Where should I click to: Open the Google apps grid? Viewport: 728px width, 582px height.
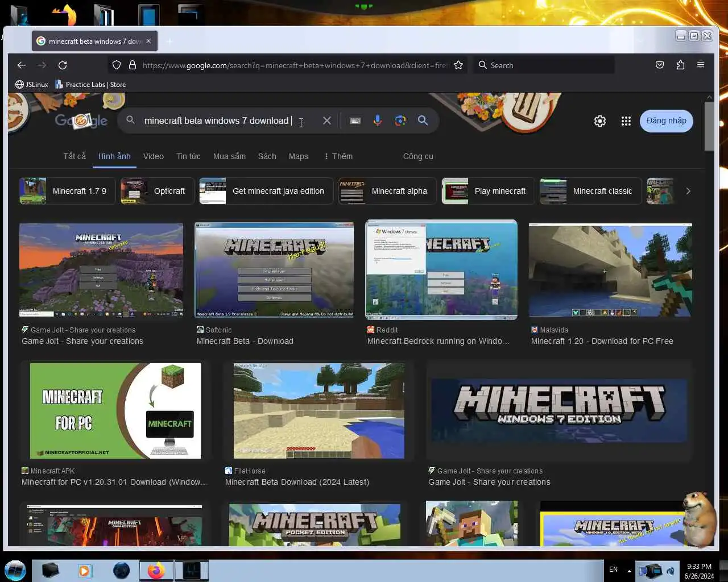pyautogui.click(x=626, y=121)
